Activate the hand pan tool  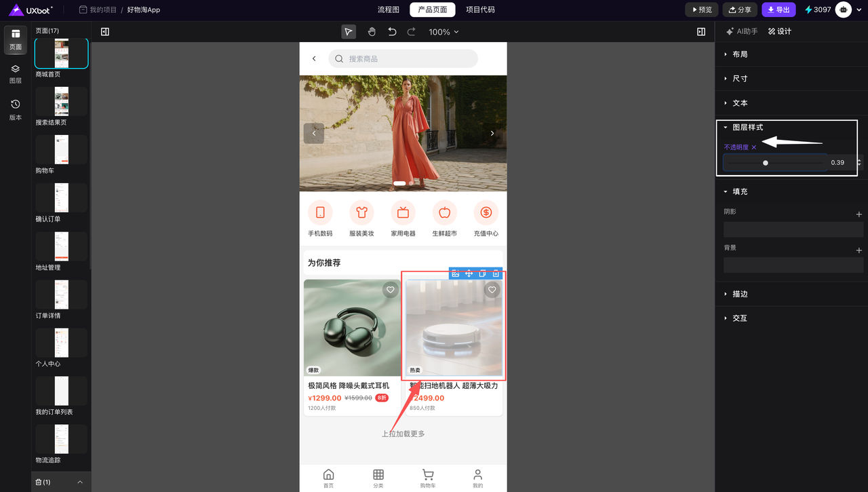click(x=372, y=32)
